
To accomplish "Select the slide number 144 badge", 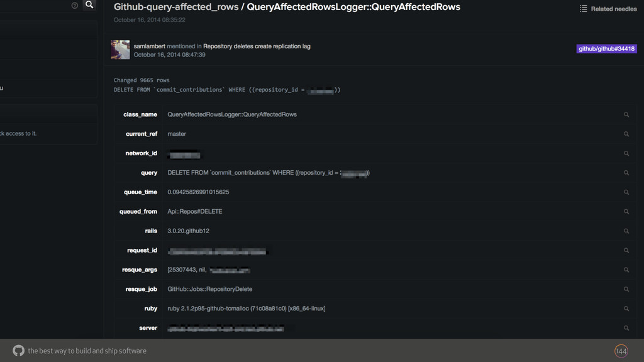I will 621,351.
